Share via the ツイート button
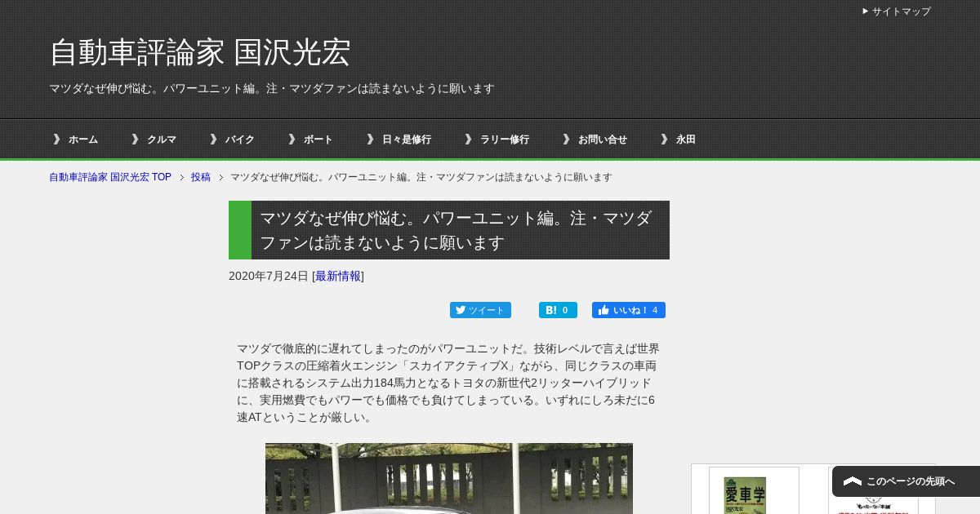Image resolution: width=980 pixels, height=514 pixels. 480,310
